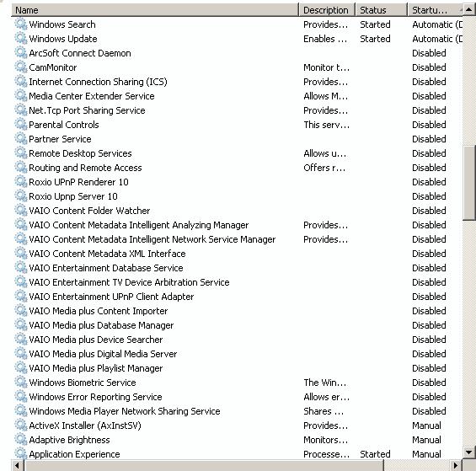Click the ActiveX Installer gear icon
Viewport: 476px width, 471px height.
tap(21, 426)
